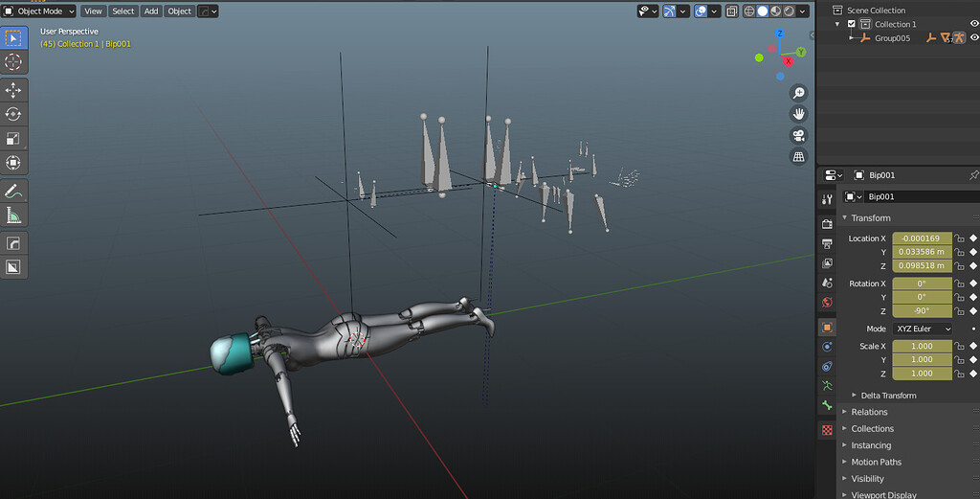
Task: Open the Armature data green figure tab
Action: 827,386
